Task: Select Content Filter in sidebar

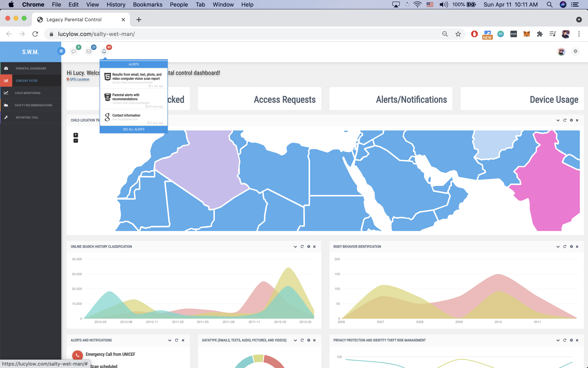Action: pos(31,81)
